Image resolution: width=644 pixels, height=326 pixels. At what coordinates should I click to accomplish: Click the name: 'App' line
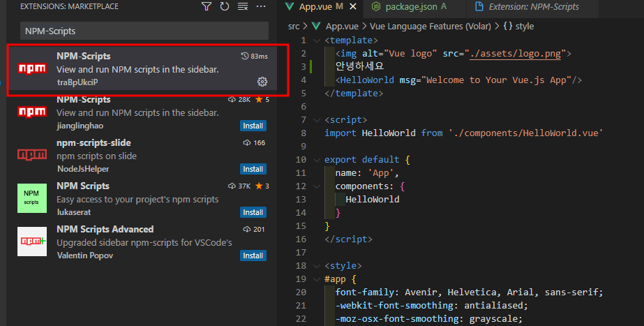(x=367, y=173)
